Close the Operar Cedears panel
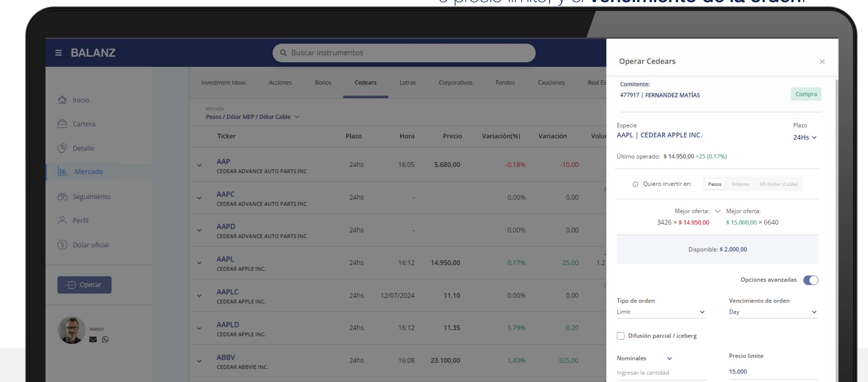This screenshot has height=382, width=868. pyautogui.click(x=822, y=62)
